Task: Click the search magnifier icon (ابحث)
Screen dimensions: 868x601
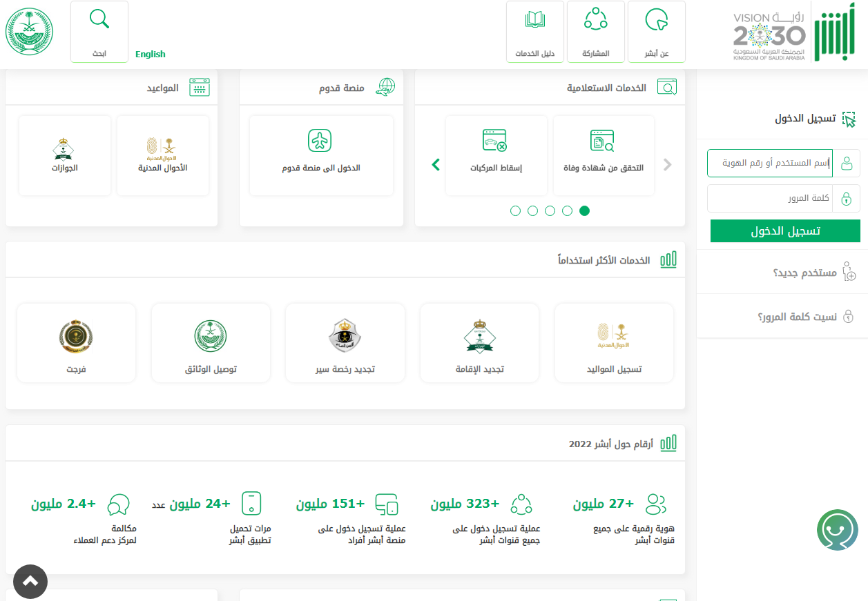Action: 99,20
